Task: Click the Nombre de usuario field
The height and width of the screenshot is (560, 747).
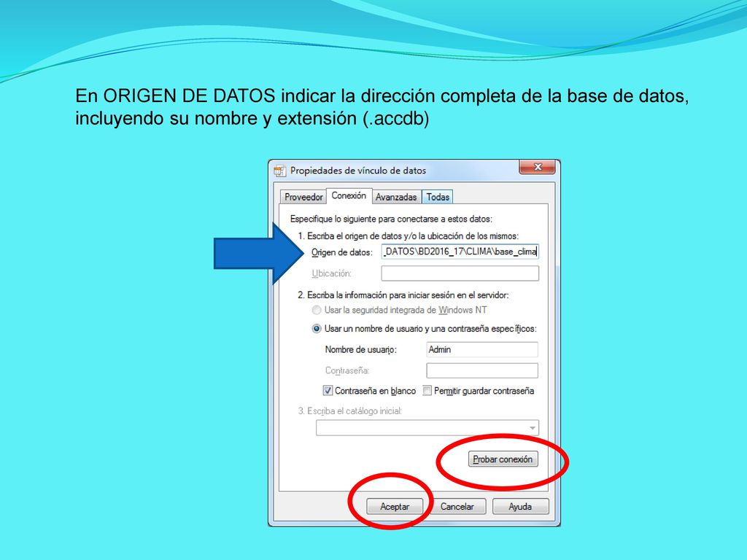Action: tap(482, 349)
